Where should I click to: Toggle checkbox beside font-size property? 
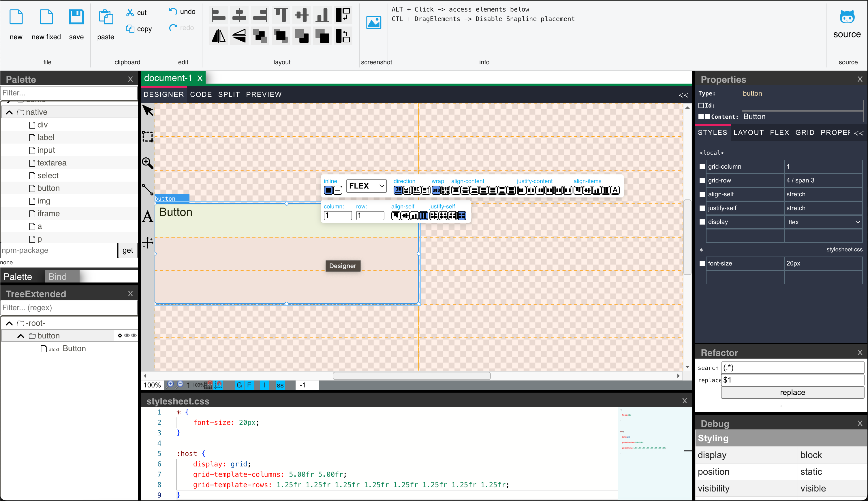[x=702, y=263]
